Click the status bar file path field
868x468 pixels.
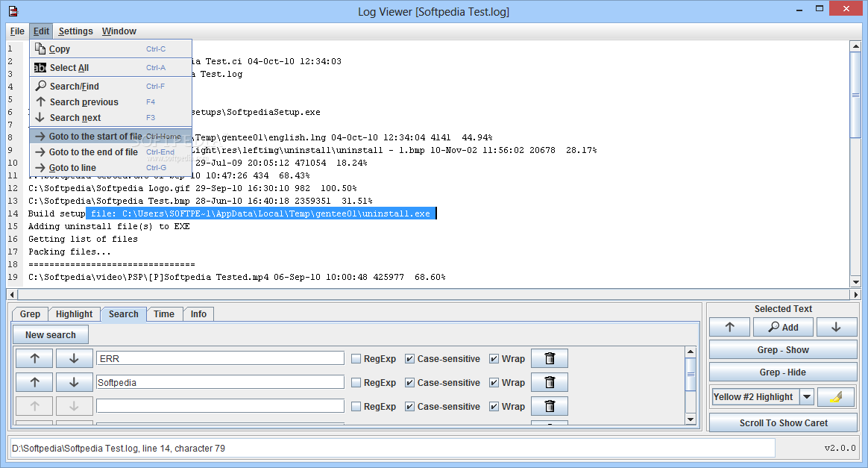(392, 448)
